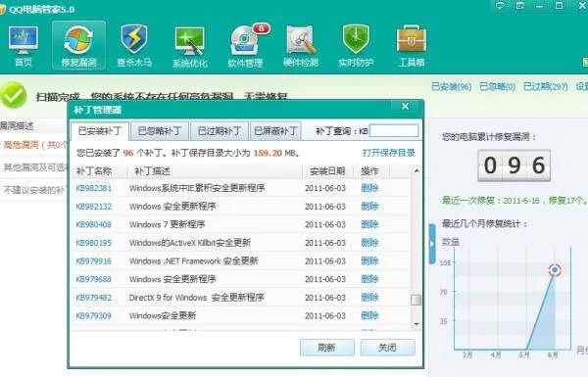
Task: Open patch link KB979482
Action: pyautogui.click(x=94, y=298)
